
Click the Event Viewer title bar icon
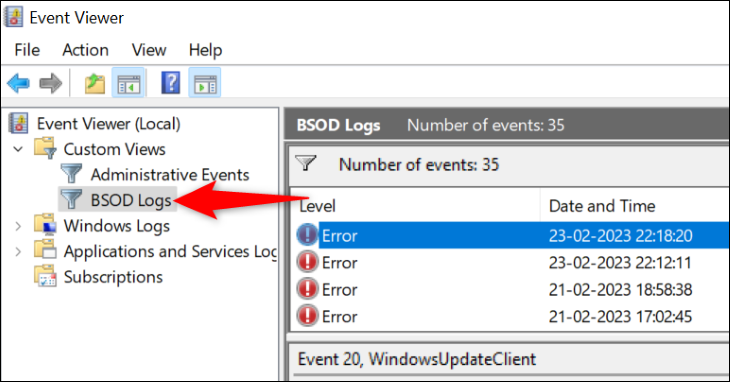click(14, 17)
